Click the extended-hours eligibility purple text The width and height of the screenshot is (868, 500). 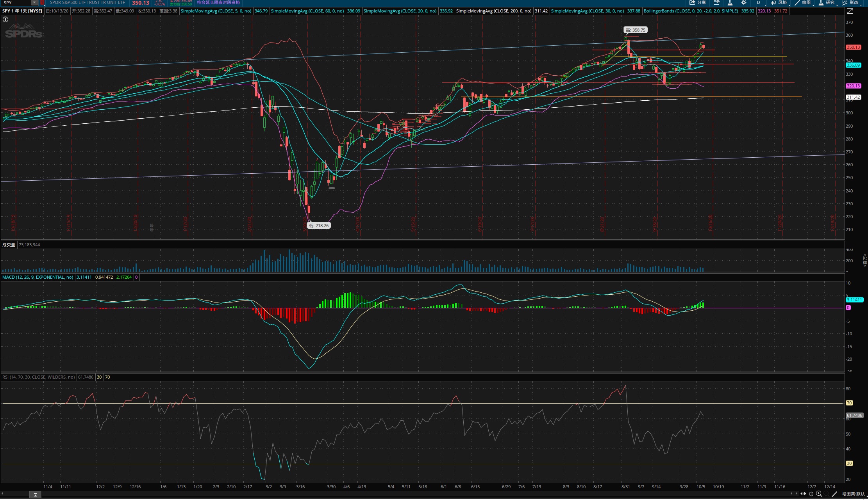pos(218,3)
